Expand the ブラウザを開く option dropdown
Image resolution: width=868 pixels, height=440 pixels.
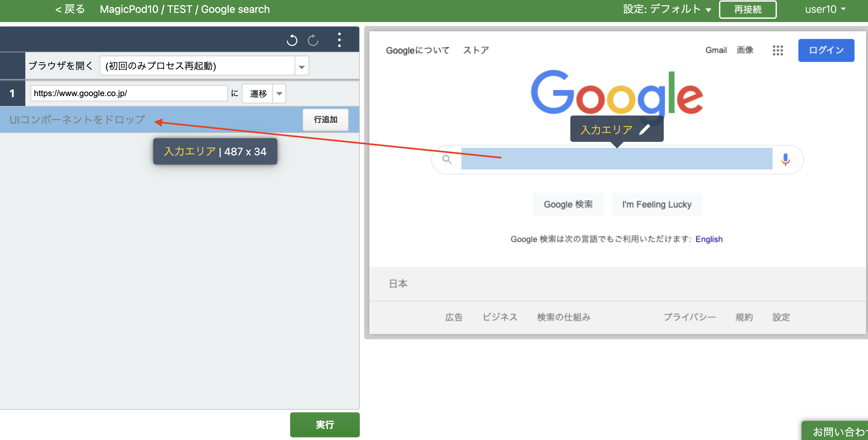302,66
